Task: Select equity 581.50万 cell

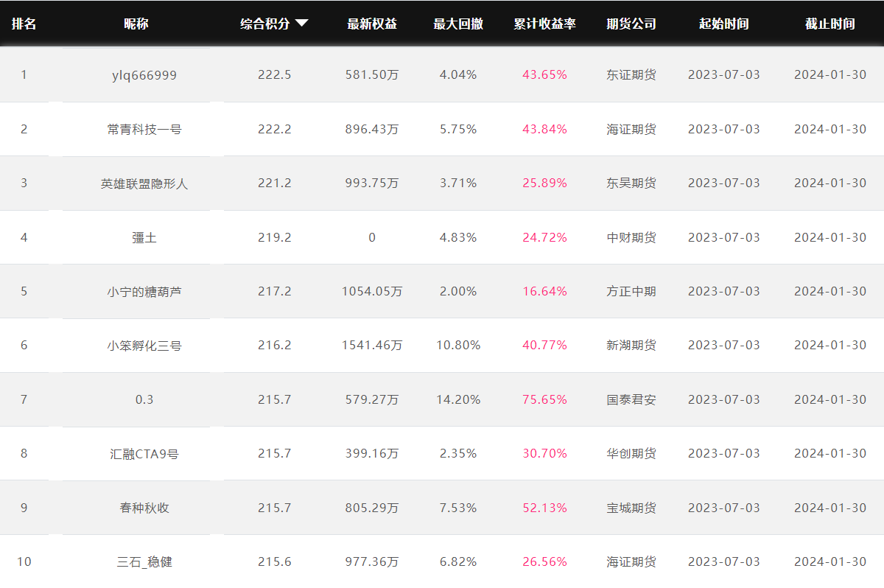Action: pyautogui.click(x=372, y=74)
